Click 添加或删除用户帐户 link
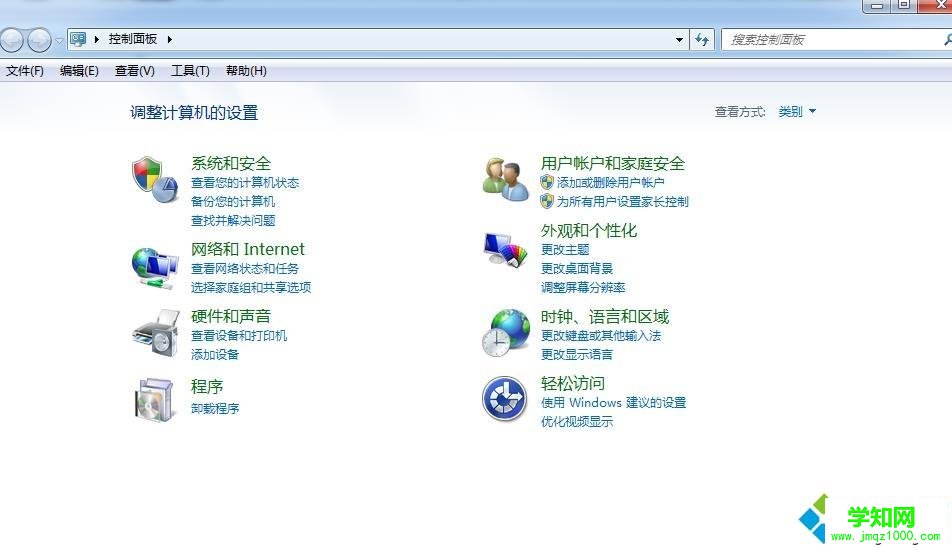 tap(610, 183)
